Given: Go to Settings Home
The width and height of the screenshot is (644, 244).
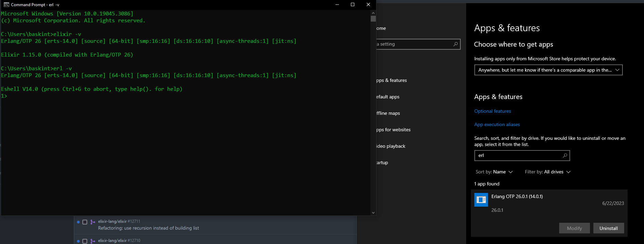Looking at the screenshot, I should tap(381, 28).
